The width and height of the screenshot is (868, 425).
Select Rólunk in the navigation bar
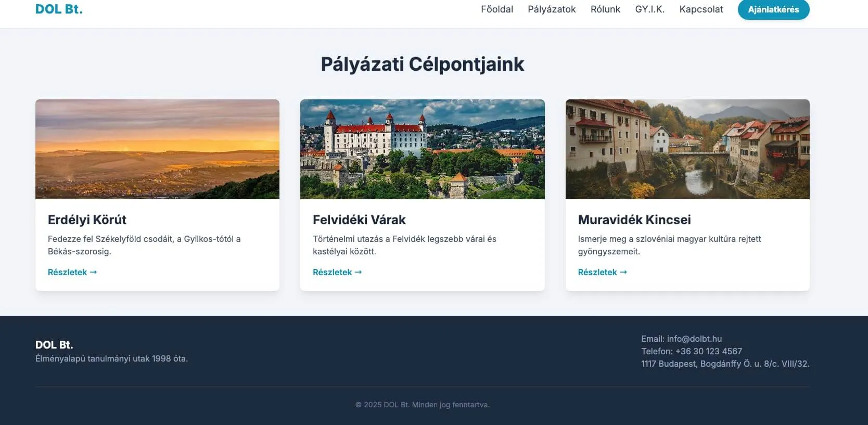click(x=605, y=9)
